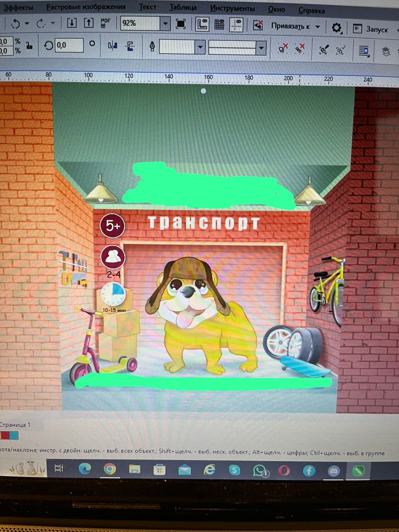Select the 5+ age badge
This screenshot has width=399, height=532.
click(112, 226)
